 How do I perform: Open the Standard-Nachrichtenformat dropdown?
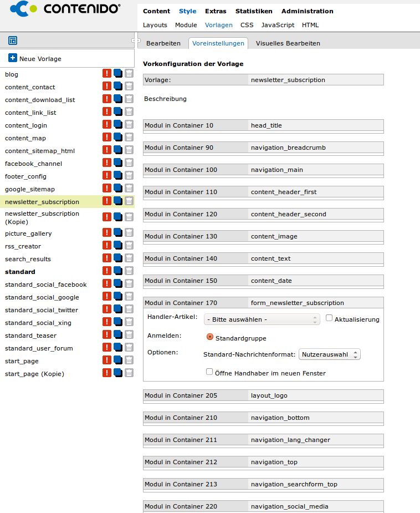coord(330,354)
